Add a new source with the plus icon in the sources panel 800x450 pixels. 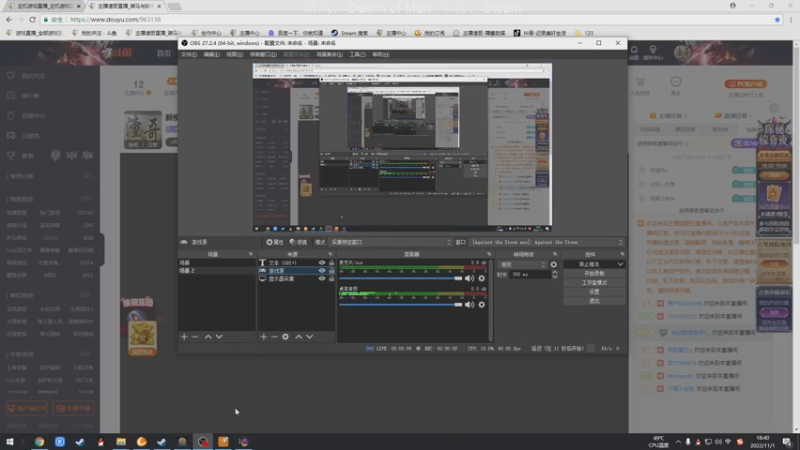[263, 337]
